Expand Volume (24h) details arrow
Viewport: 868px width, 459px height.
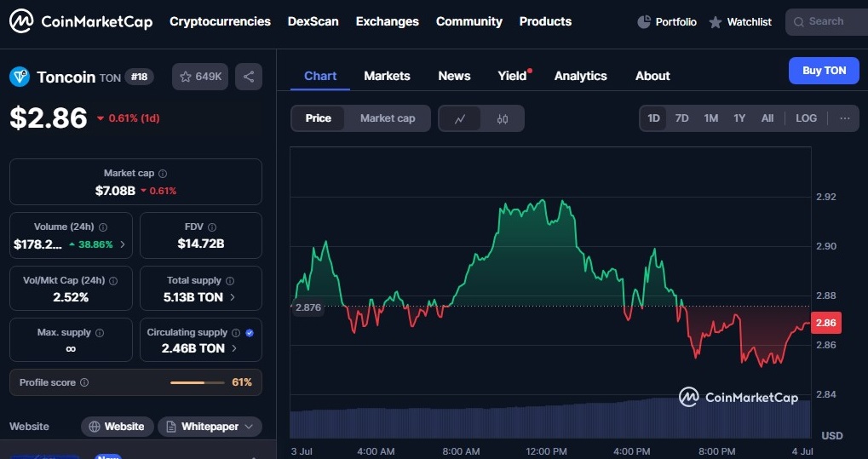click(x=123, y=244)
